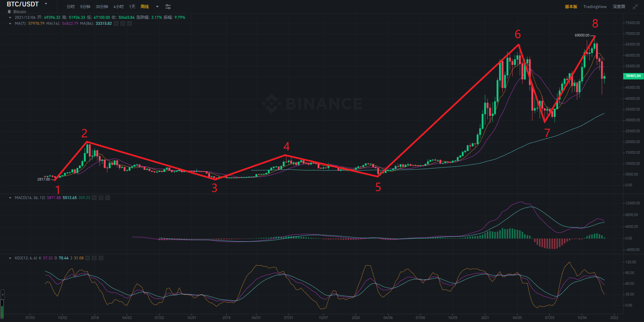This screenshot has height=322, width=644.
Task: Open the chart indicator settings sliders icon
Action: [x=168, y=7]
